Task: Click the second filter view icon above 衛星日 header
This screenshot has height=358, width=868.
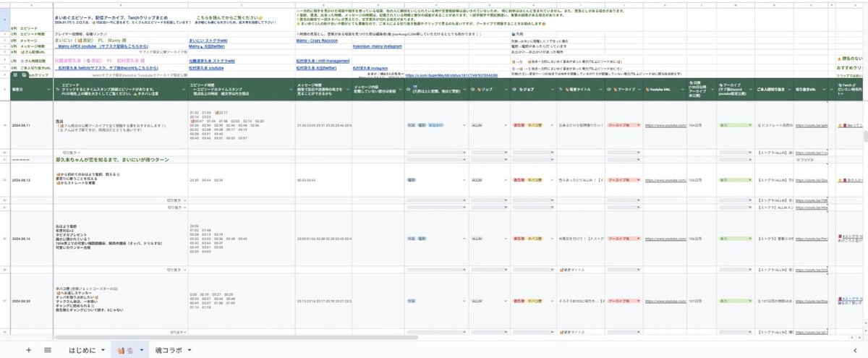Action: click(x=22, y=74)
